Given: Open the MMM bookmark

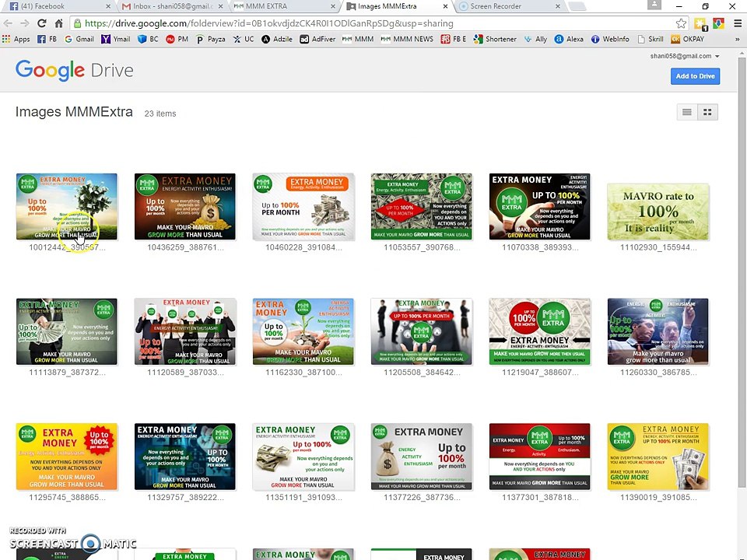Looking at the screenshot, I should tap(358, 39).
